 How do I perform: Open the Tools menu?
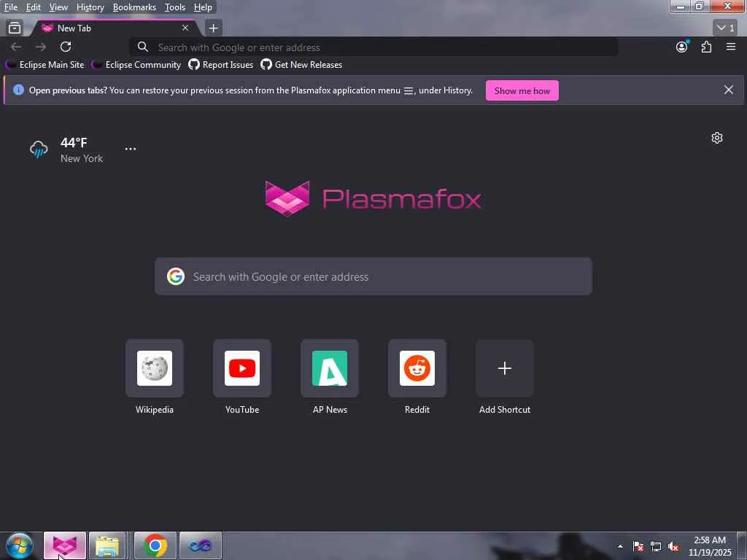click(175, 7)
